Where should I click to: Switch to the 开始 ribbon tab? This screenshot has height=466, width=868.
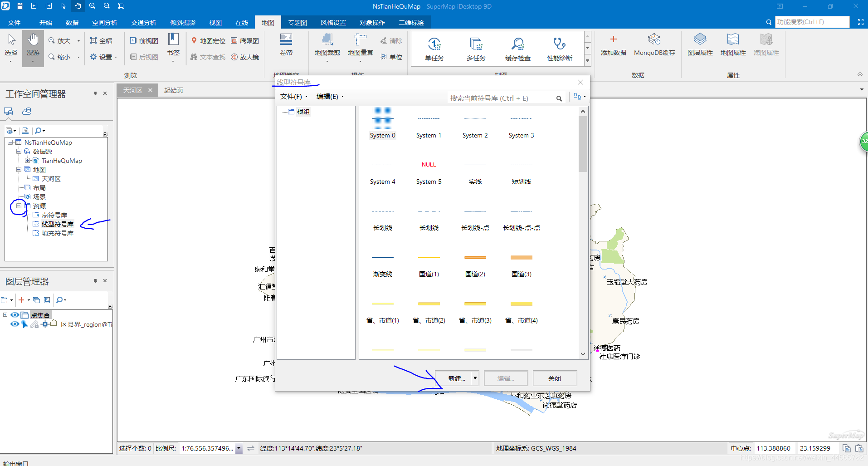[46, 23]
